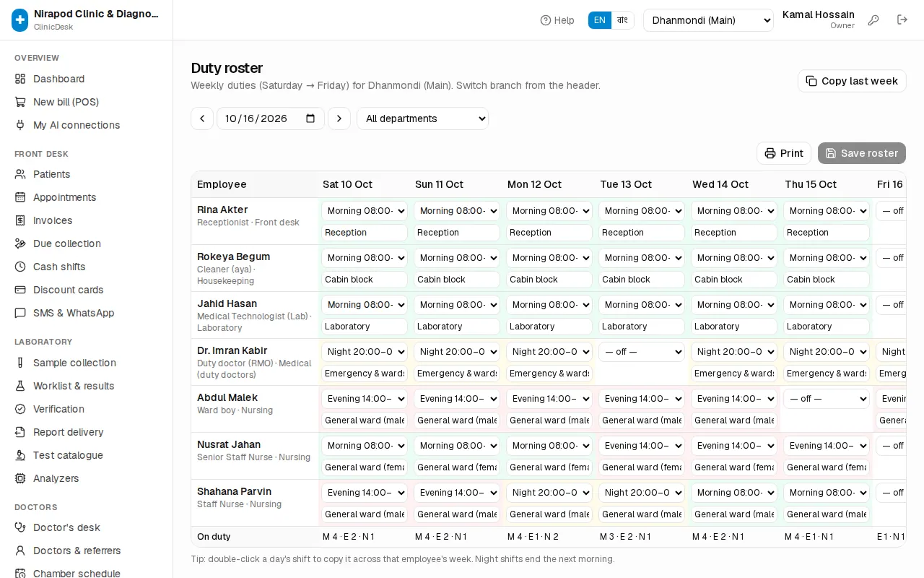Open Dr. Imran Kabir's Tue 13 Oct off dropdown
924x578 pixels.
point(642,352)
